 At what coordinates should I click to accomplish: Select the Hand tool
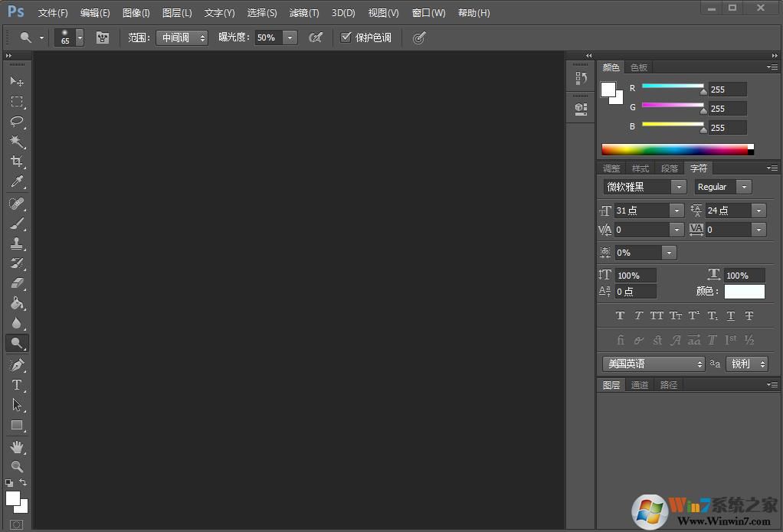(17, 447)
